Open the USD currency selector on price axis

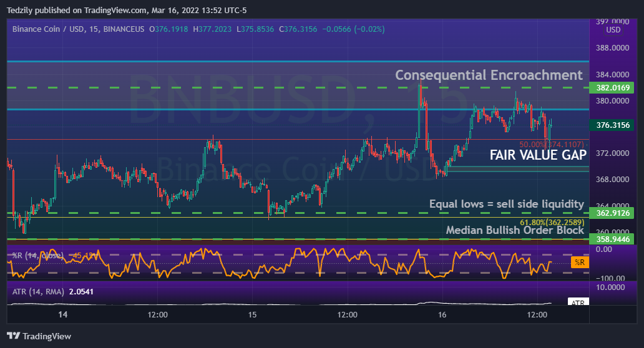click(x=613, y=30)
